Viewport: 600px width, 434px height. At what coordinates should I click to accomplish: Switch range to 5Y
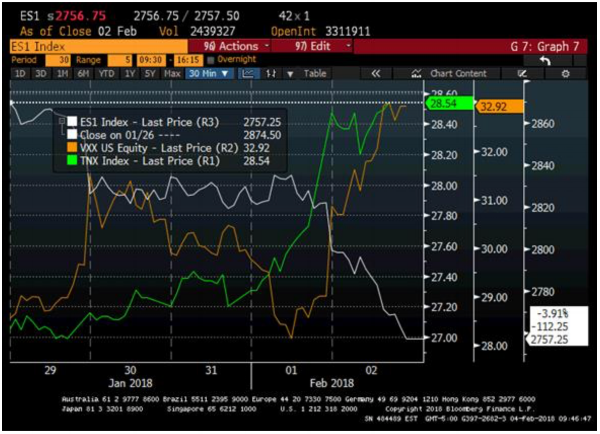coord(150,73)
